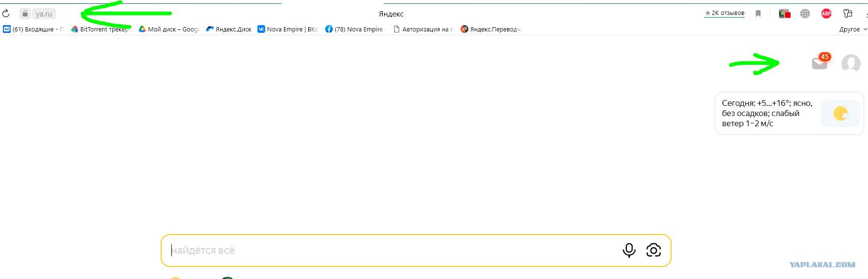Open Входящие mail bookmark
This screenshot has height=279, width=868.
(x=33, y=29)
